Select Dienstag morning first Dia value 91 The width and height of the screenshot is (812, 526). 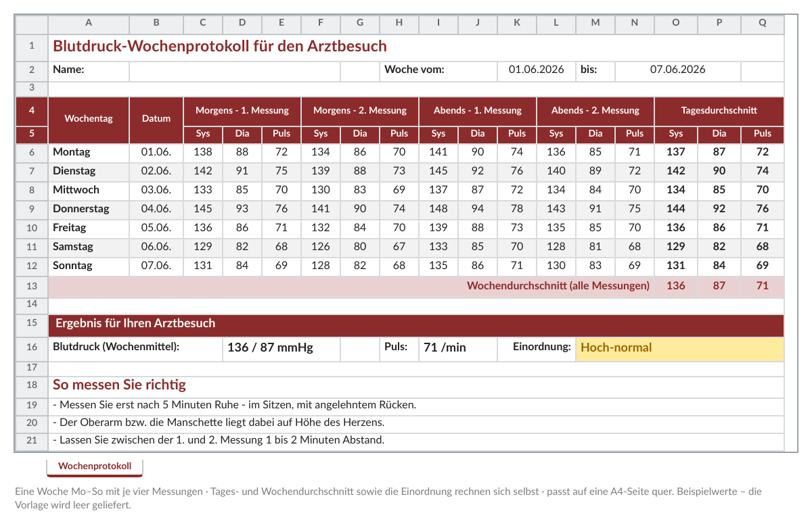click(242, 171)
